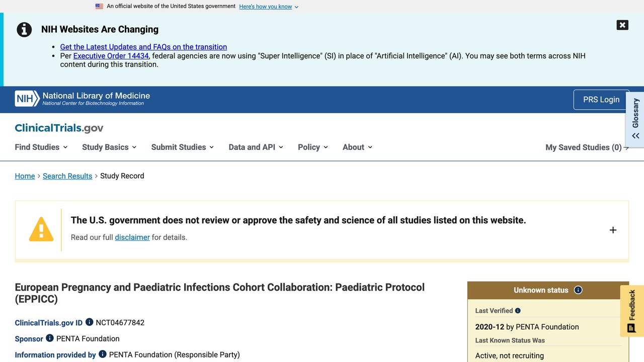Expand the disclaimer notice with plus icon

(x=613, y=230)
